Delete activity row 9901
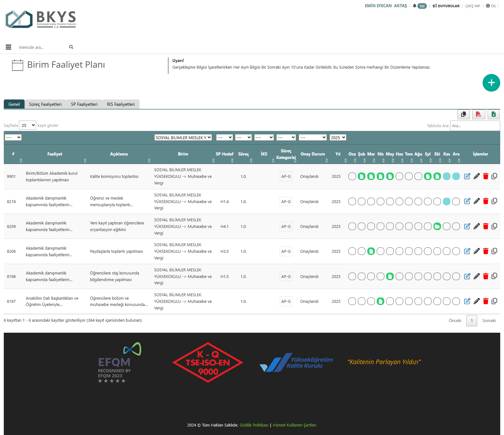This screenshot has height=435, width=504. 485,176
